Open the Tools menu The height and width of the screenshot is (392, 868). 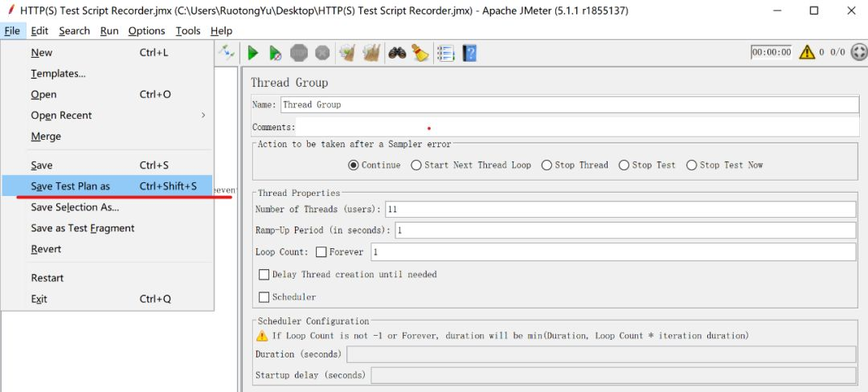pyautogui.click(x=187, y=31)
